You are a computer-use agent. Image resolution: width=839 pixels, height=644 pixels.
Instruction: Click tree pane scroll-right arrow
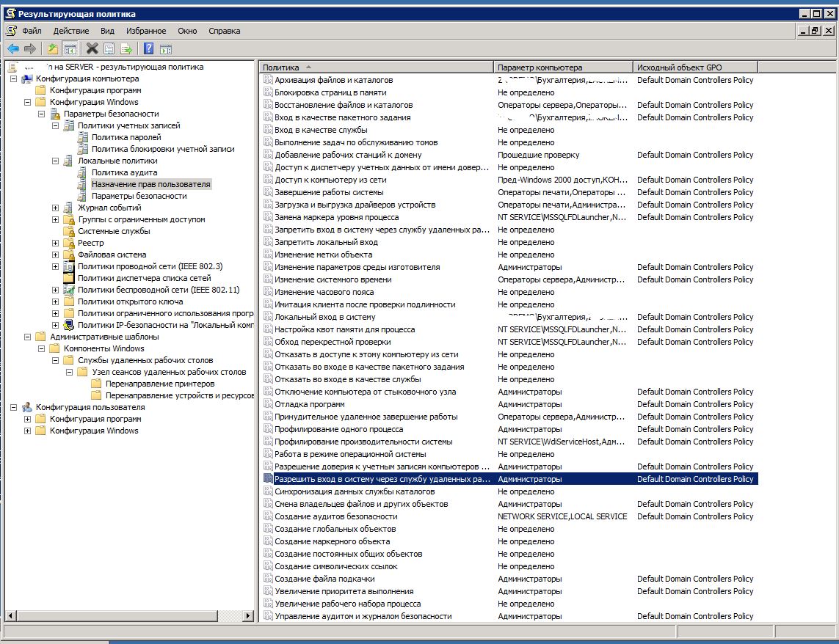(x=248, y=615)
